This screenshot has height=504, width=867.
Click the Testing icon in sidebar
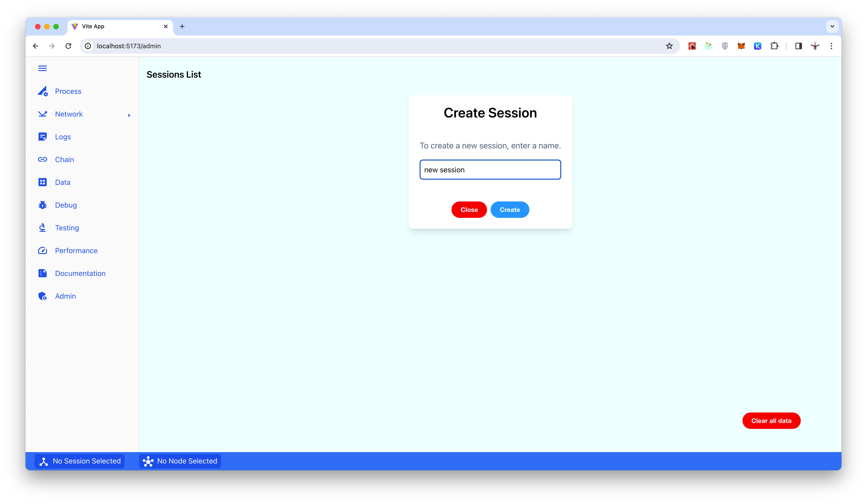coord(43,227)
